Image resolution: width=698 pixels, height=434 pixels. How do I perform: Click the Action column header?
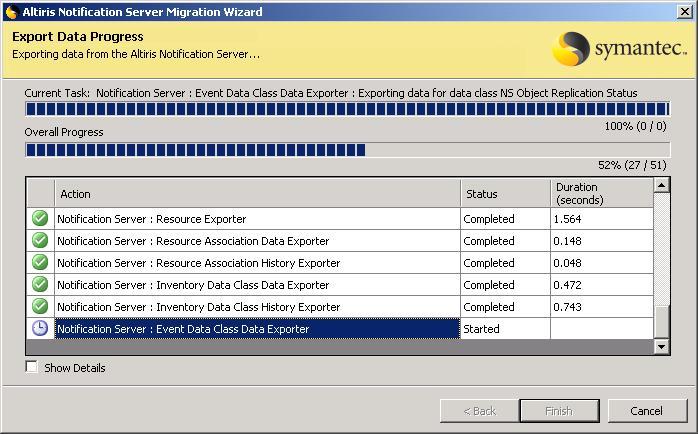[258, 194]
